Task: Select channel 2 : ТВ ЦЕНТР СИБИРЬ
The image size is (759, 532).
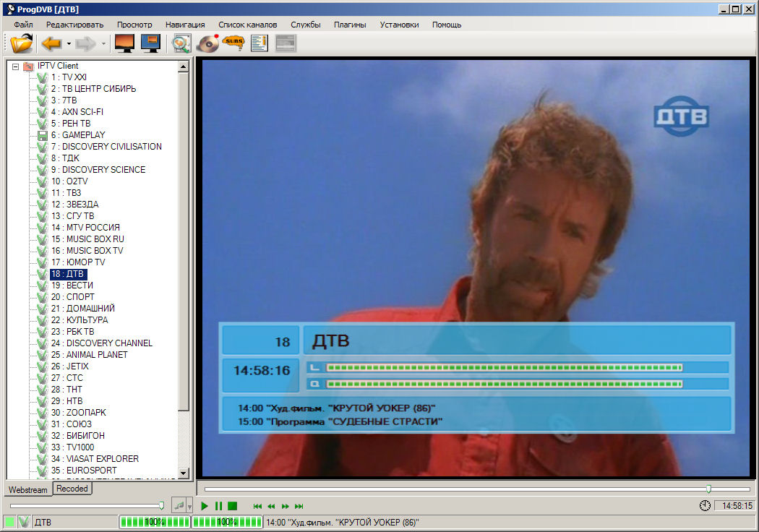Action: 93,89
